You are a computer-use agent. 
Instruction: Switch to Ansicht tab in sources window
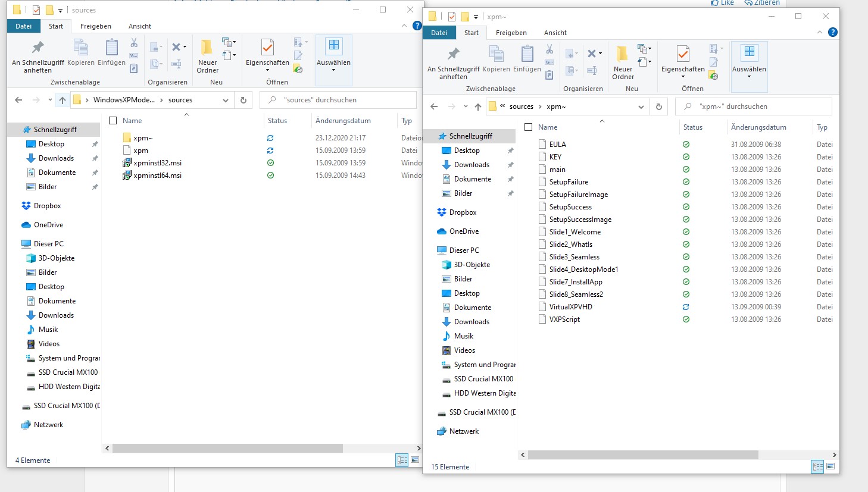(140, 26)
